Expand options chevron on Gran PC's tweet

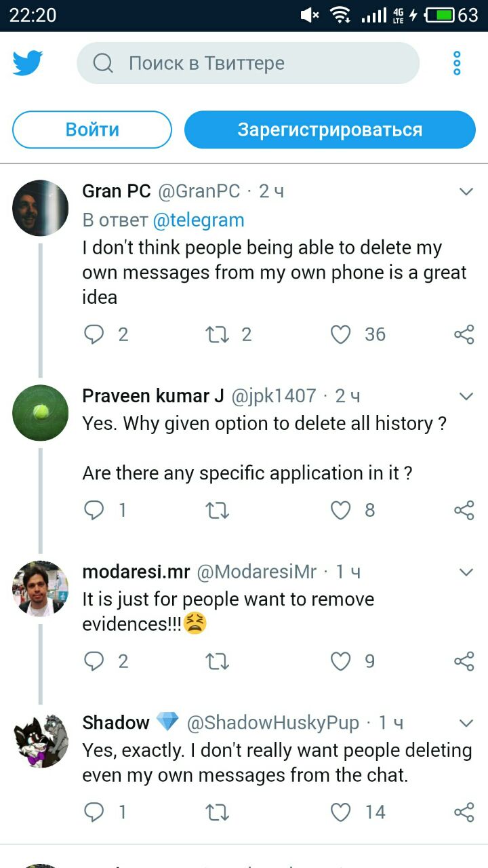point(466,192)
